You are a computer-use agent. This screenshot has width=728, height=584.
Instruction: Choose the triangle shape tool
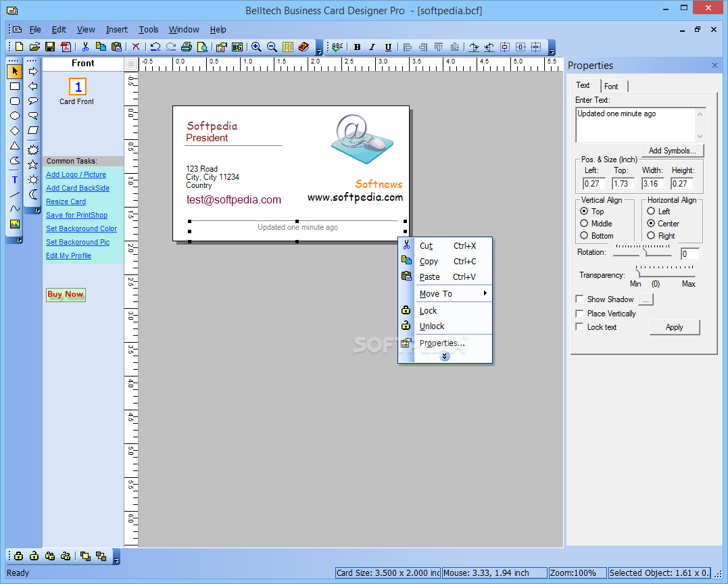15,146
